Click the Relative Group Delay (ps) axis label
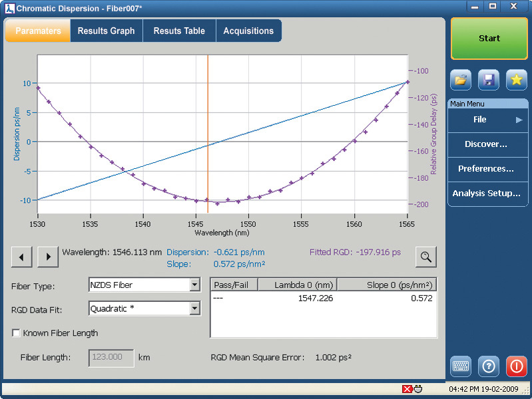Screen dimensions: 532x399 [433, 134]
